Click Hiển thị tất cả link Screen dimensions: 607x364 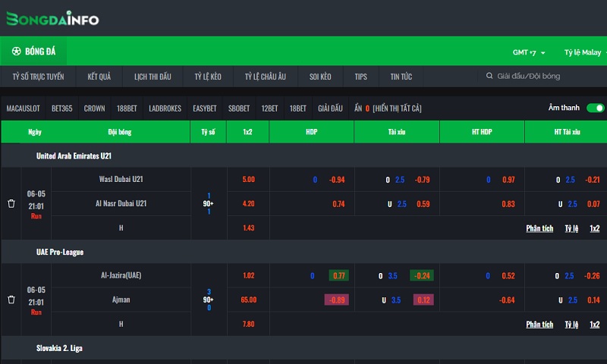pyautogui.click(x=397, y=108)
